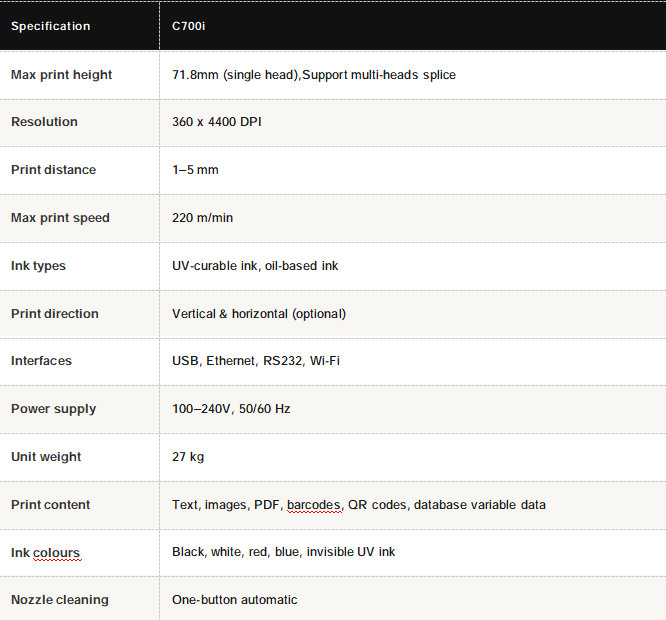Screen dimensions: 666x620
Task: Select the 100–240V, 50/60 Hz value
Action: coord(231,409)
